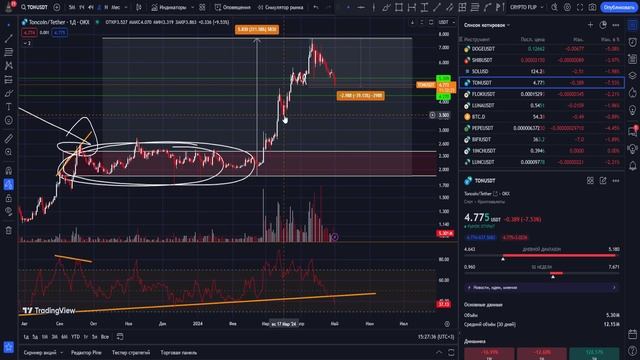Select FLOKIUSDT in the watchlist
The width and height of the screenshot is (640, 360).
[542, 94]
